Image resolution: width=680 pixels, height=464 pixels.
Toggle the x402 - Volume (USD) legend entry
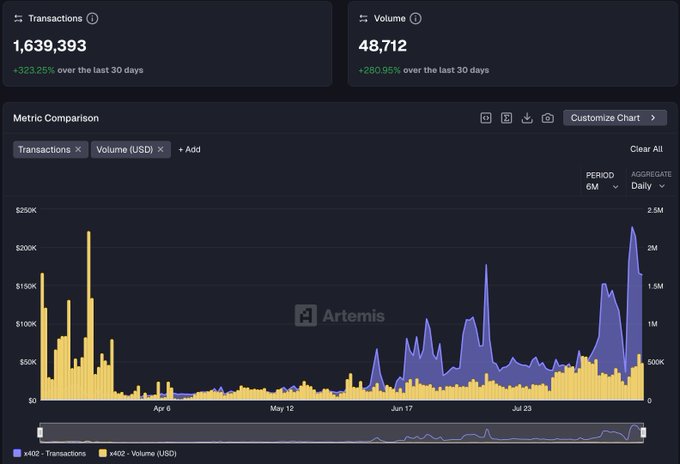137,453
